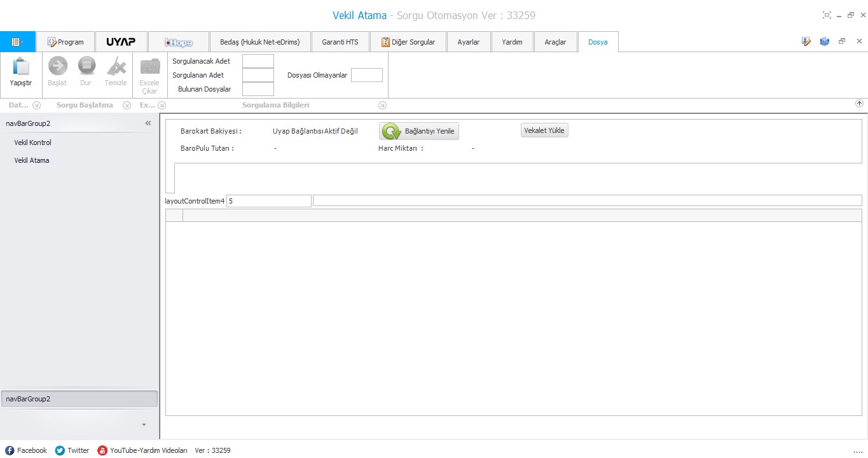The image size is (868, 458).
Task: Click the layoutControlItem4 field containing 5
Action: point(269,201)
